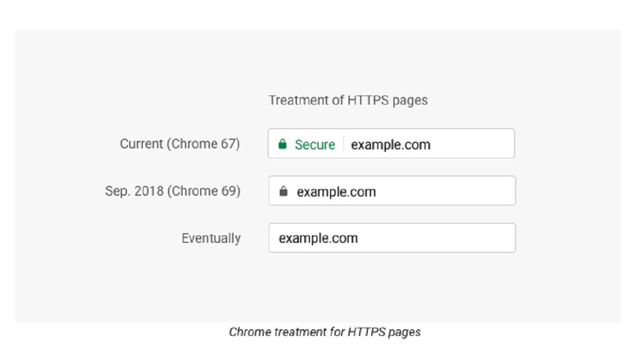Click the Treatment of HTTPS pages heading

(348, 100)
